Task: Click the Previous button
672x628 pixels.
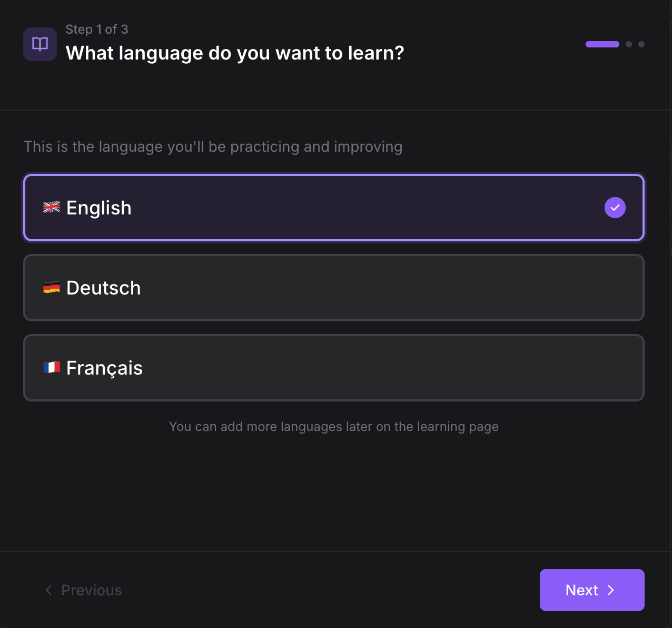Action: pos(83,590)
